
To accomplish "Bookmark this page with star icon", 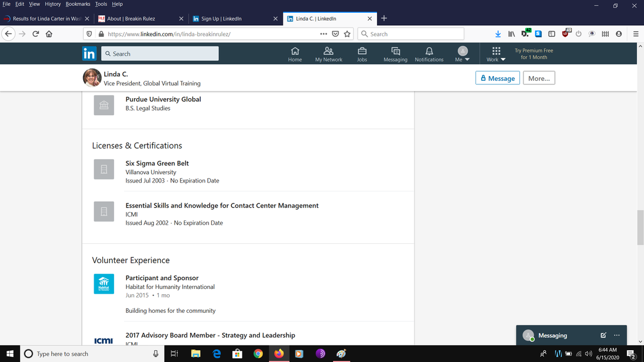I will 347,34.
